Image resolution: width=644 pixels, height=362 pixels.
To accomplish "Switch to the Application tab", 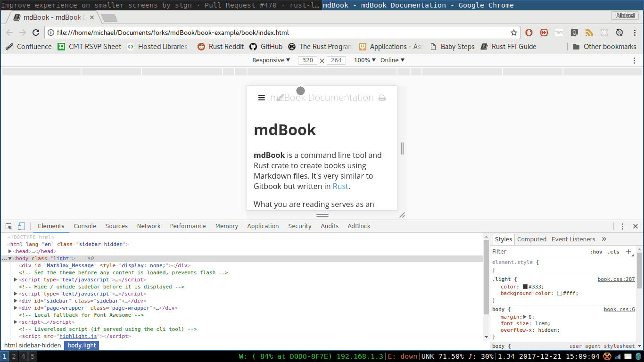I will pyautogui.click(x=263, y=226).
